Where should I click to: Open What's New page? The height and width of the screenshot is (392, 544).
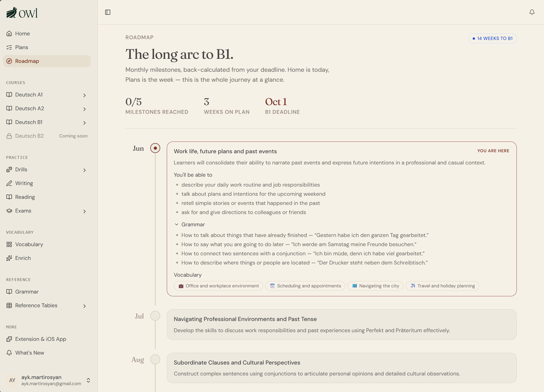click(47, 353)
